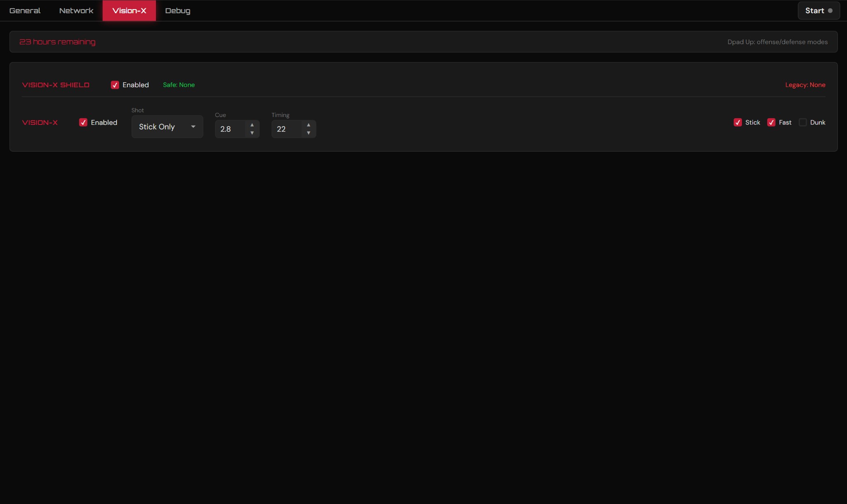Switch to the General tab
This screenshot has width=847, height=504.
25,10
